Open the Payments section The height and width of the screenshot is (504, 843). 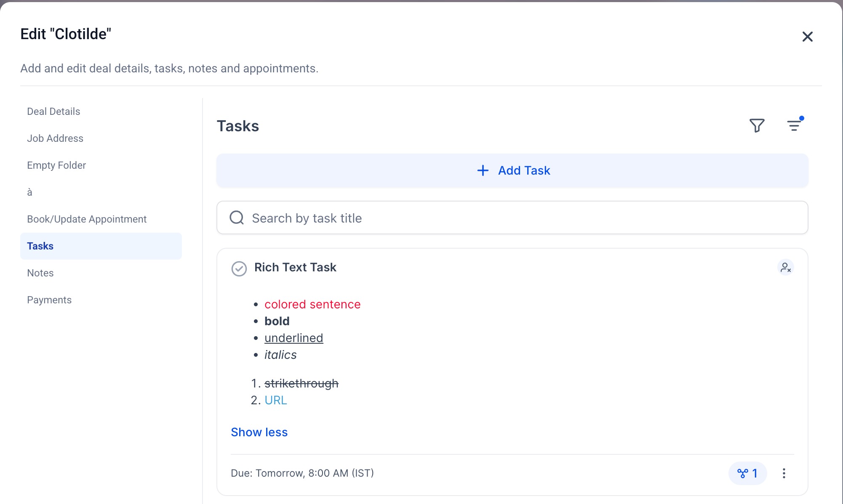49,300
